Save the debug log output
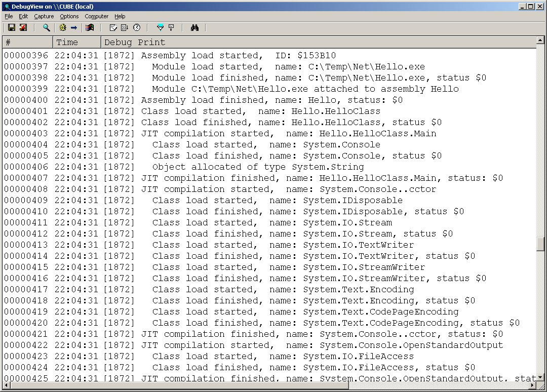547x392 pixels. pyautogui.click(x=12, y=27)
